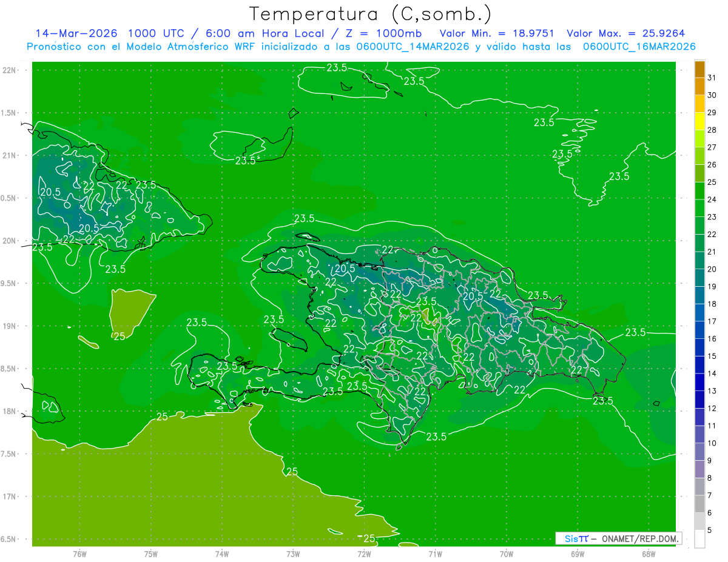Viewport: 728px width, 562px height.
Task: Click the legend value "10"
Action: pos(712,444)
